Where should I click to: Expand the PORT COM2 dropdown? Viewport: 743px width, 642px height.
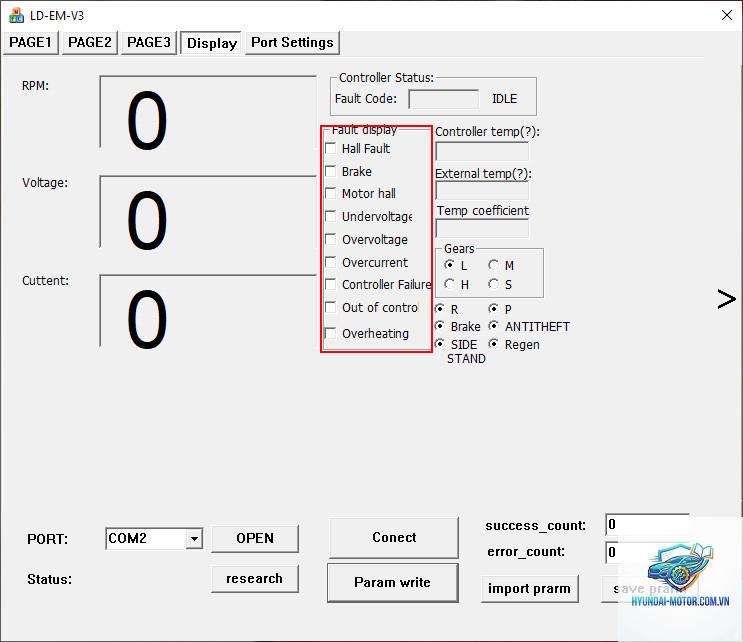click(194, 539)
